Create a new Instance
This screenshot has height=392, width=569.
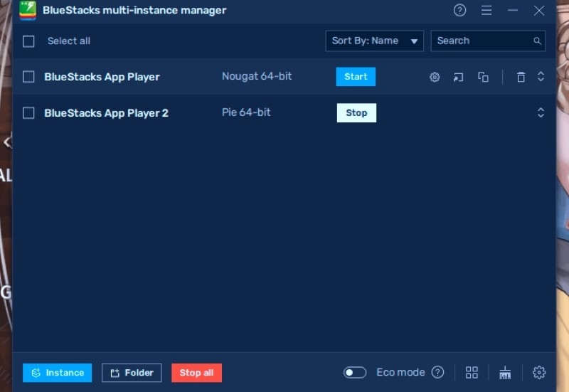(x=58, y=373)
